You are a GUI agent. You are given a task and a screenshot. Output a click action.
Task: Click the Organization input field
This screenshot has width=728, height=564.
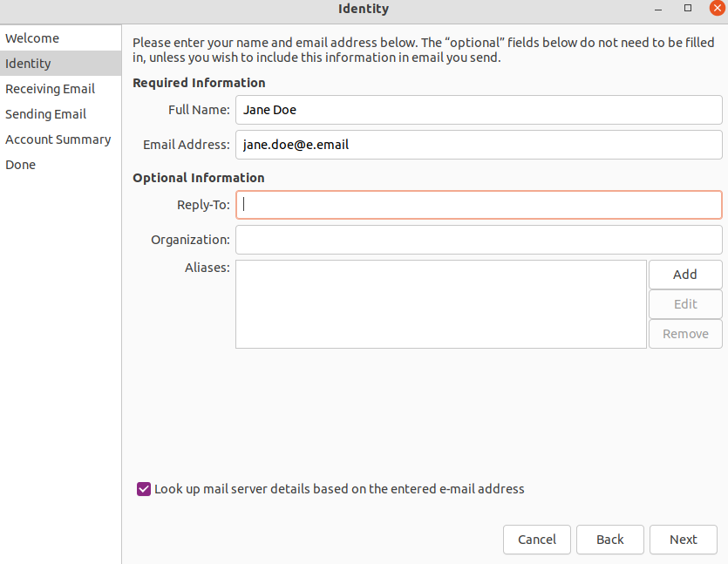[x=478, y=240]
